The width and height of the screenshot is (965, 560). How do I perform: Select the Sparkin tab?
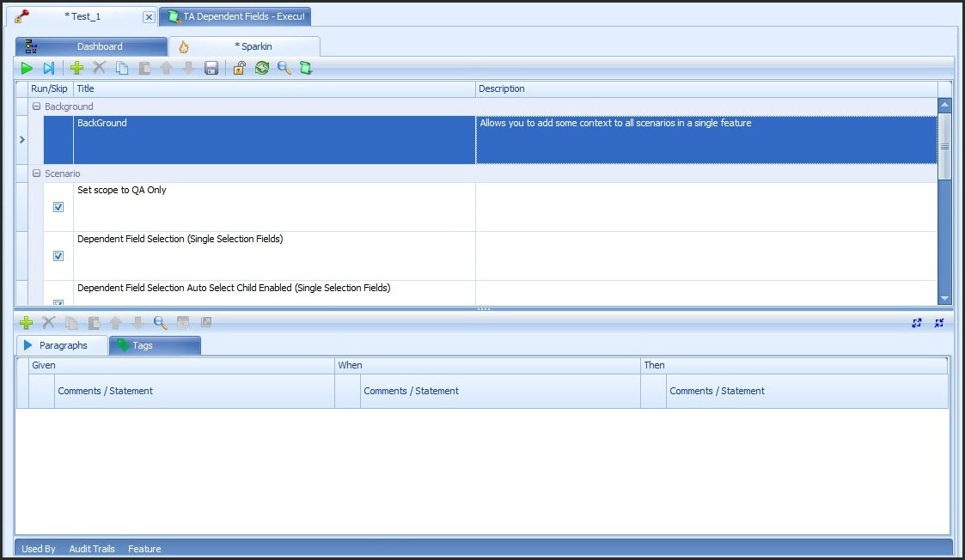pyautogui.click(x=244, y=46)
